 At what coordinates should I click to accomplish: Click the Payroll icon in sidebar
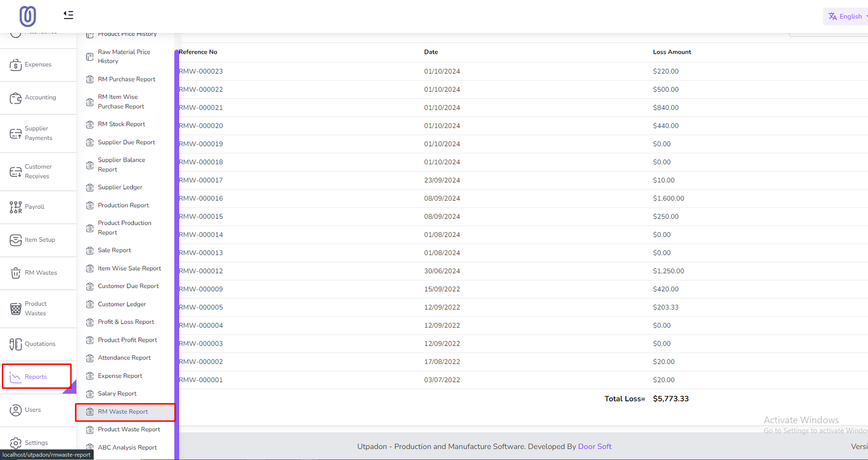point(16,207)
